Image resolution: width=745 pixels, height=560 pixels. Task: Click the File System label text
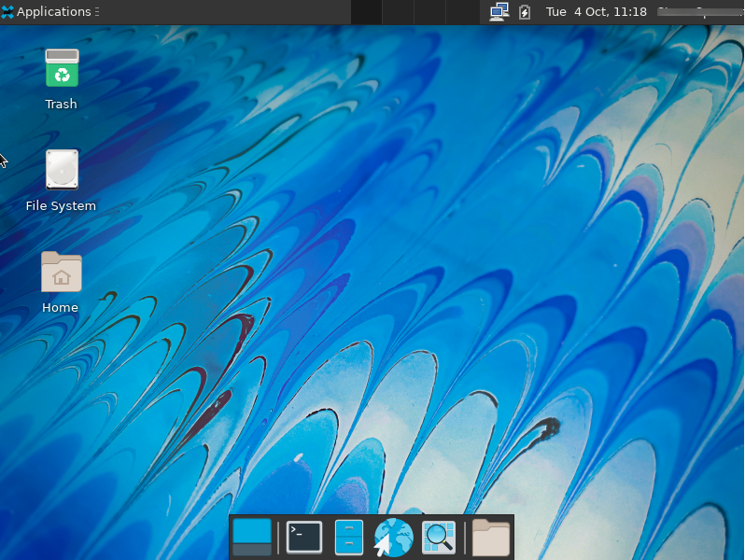[x=62, y=206]
